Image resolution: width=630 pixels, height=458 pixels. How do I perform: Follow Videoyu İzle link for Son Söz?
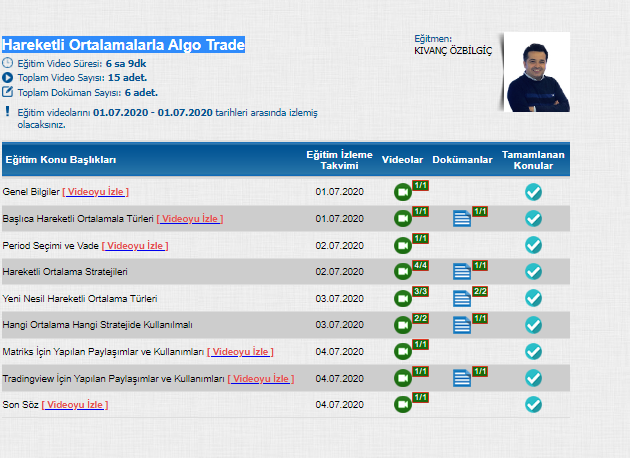tap(75, 405)
